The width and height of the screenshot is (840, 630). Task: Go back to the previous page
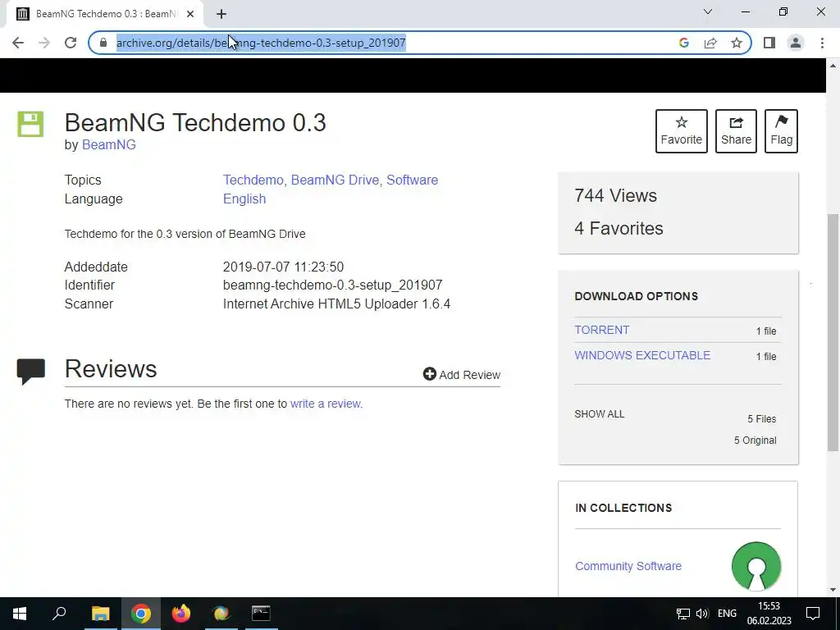click(18, 43)
